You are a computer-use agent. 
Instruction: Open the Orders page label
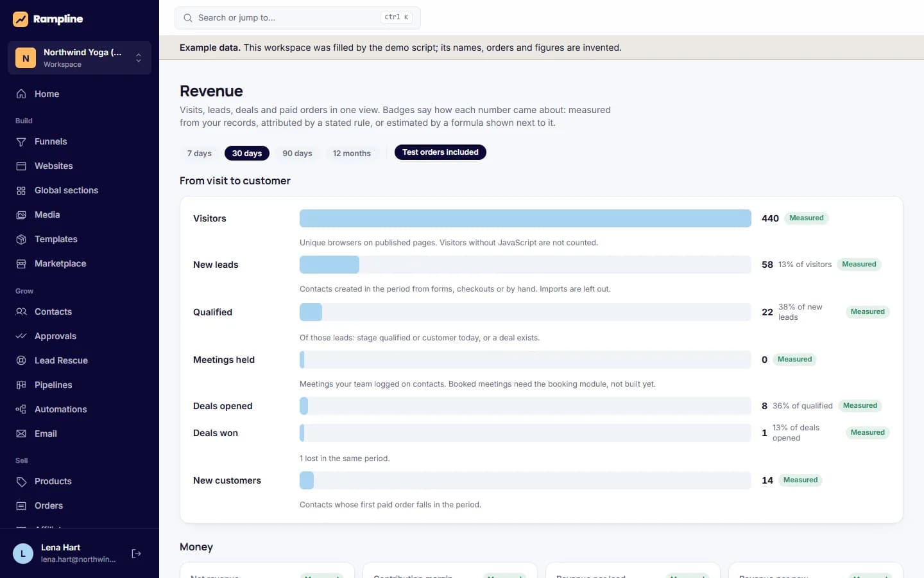[49, 505]
